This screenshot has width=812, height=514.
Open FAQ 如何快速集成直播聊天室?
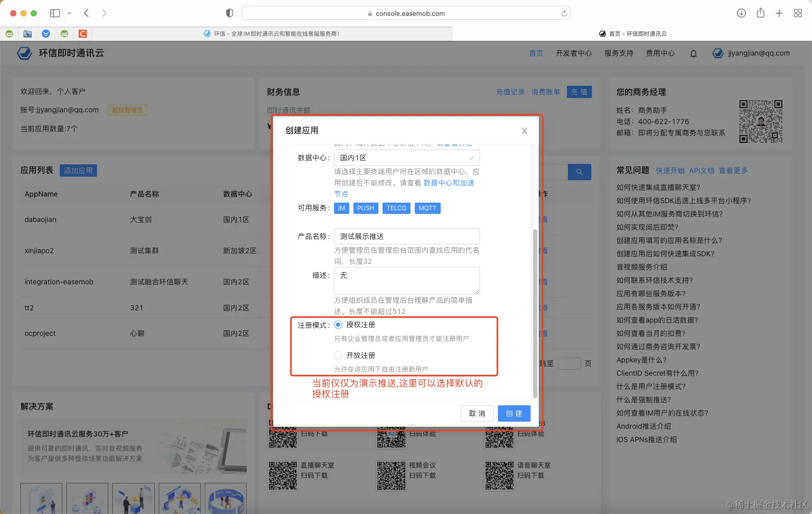658,187
